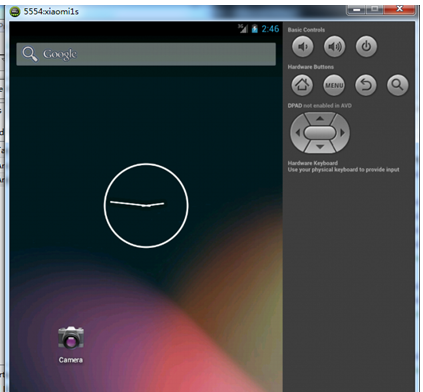Screen dimensions: 423x392
Task: Click the DPAD right arrow
Action: (342, 133)
